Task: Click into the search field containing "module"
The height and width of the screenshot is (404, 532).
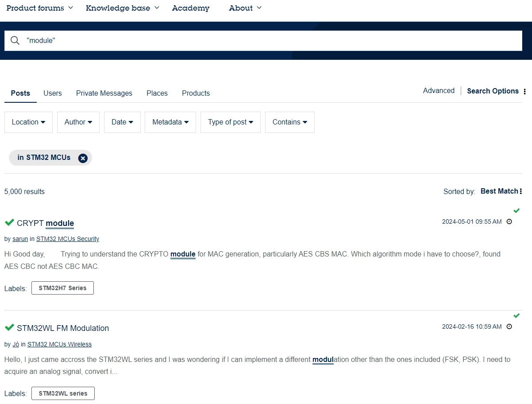Action: (263, 40)
